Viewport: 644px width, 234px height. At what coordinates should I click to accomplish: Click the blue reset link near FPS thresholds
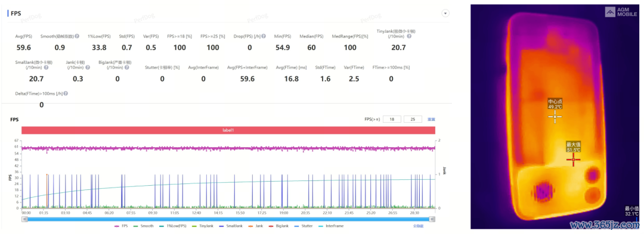coord(431,119)
